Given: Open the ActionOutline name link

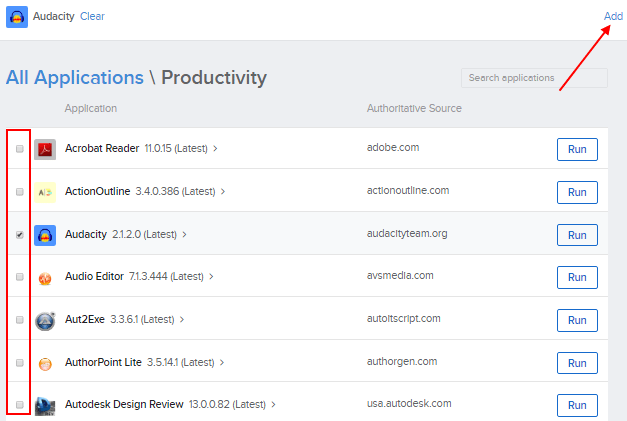Looking at the screenshot, I should tap(98, 192).
